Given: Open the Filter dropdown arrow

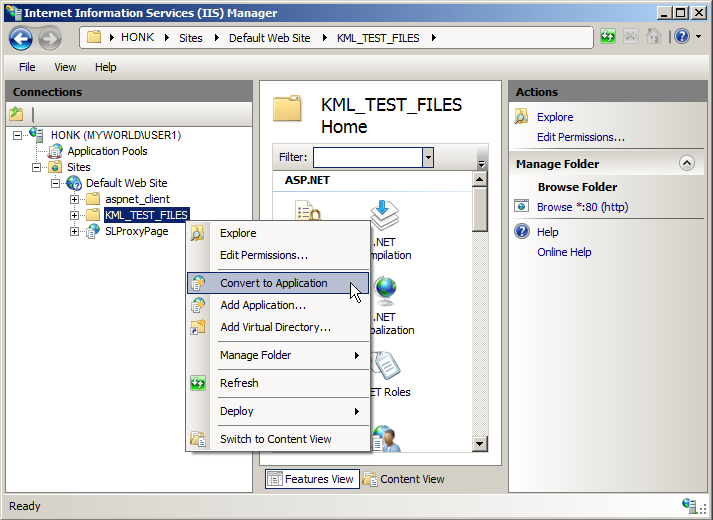Looking at the screenshot, I should tap(428, 157).
